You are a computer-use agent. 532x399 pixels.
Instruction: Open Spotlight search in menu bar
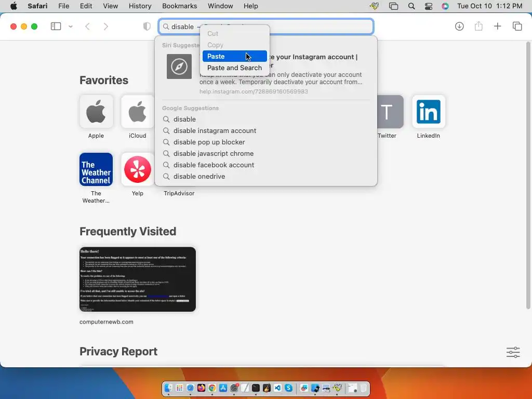(411, 6)
